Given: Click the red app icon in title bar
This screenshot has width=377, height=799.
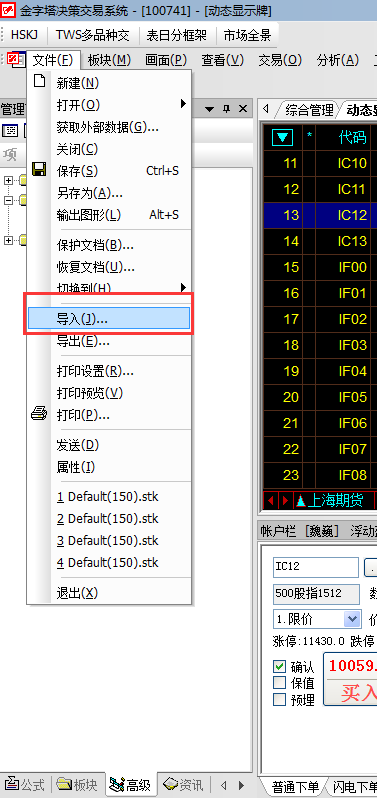Looking at the screenshot, I should click(9, 10).
